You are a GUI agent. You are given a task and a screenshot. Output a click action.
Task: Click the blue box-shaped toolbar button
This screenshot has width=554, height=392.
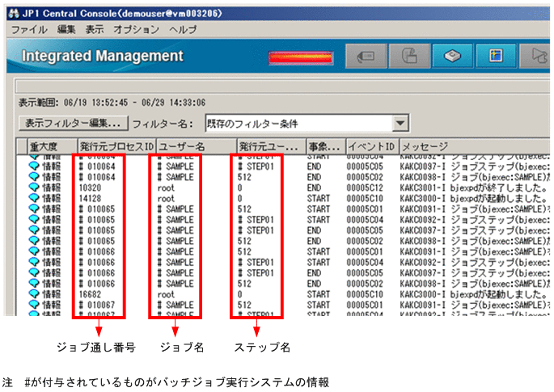[453, 56]
